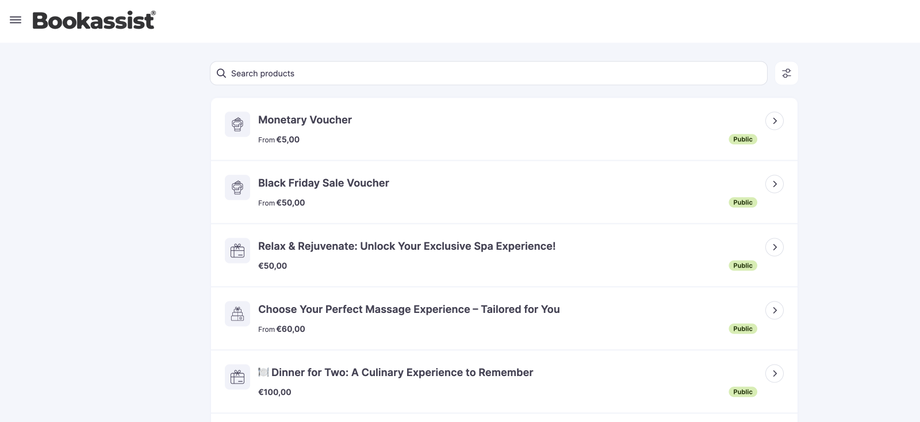Viewport: 920px width, 422px height.
Task: Open Choose Your Perfect Massage Experience title
Action: (408, 309)
